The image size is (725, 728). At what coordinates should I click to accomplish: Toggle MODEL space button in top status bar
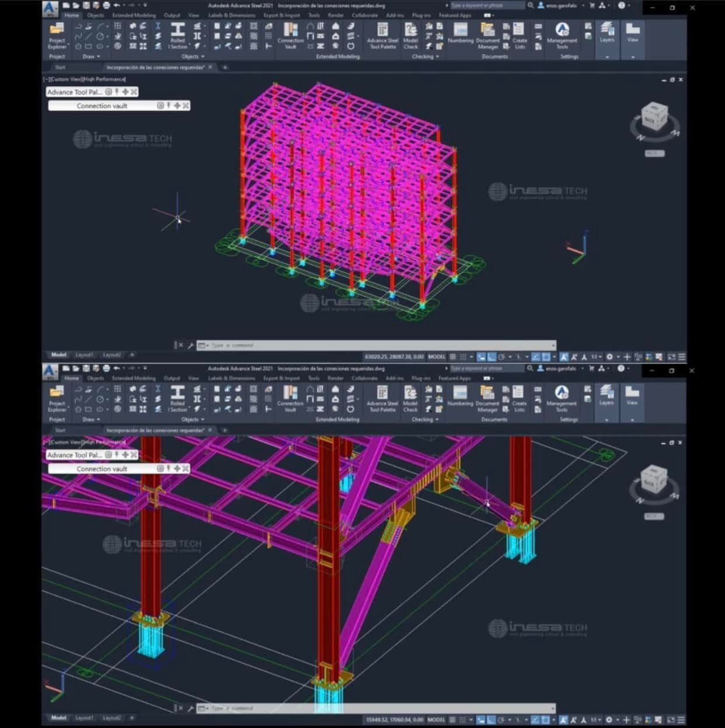437,356
